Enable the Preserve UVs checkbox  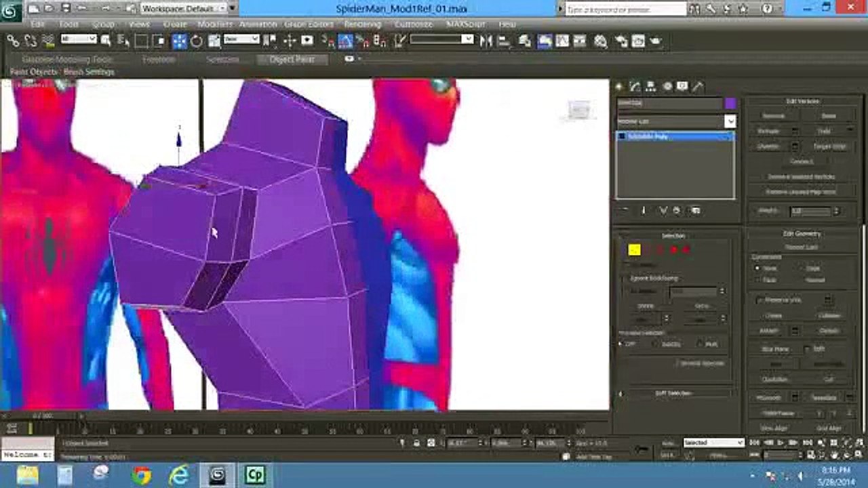(x=758, y=300)
